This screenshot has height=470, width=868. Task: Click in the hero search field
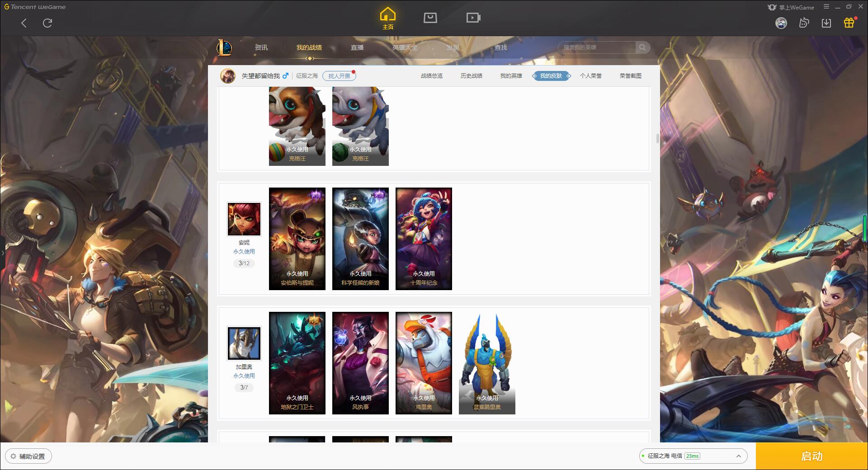click(597, 47)
